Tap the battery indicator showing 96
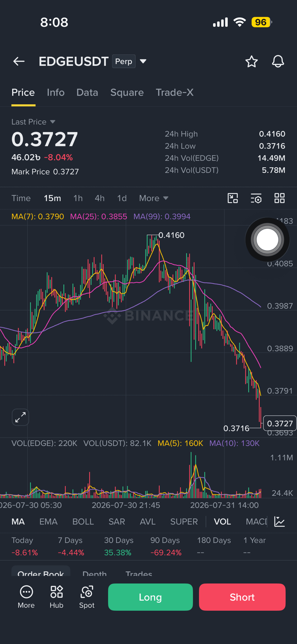 point(262,22)
